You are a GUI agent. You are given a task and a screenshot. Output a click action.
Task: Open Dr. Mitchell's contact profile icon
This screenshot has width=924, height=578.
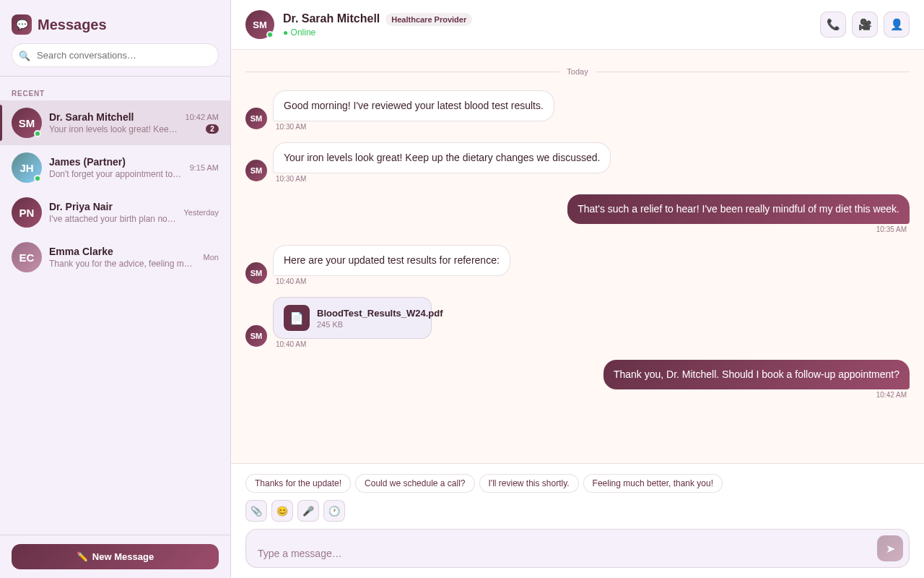[896, 24]
